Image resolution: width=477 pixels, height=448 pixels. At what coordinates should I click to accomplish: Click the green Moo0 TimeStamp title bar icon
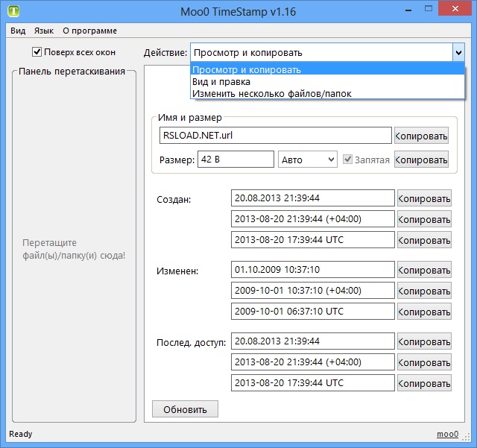click(13, 11)
